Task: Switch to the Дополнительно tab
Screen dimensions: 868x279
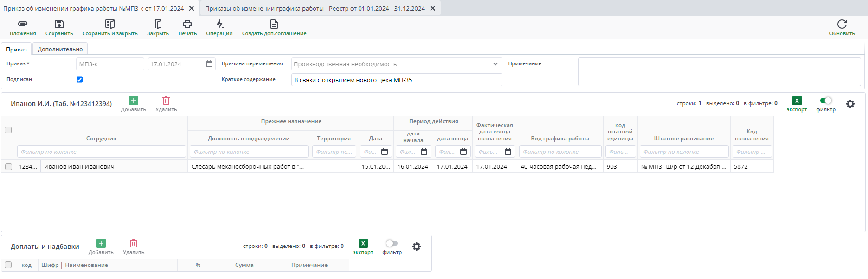Action: click(60, 49)
